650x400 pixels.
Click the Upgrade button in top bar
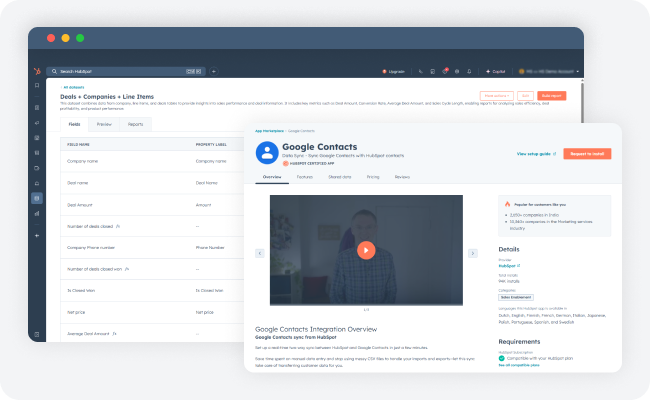coord(393,71)
